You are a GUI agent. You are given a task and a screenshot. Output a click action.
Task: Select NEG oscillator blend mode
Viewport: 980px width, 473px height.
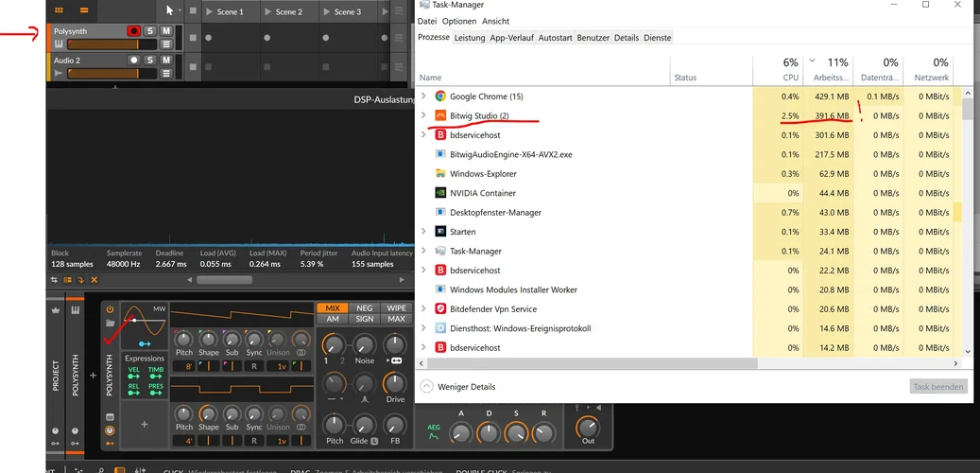pos(365,307)
